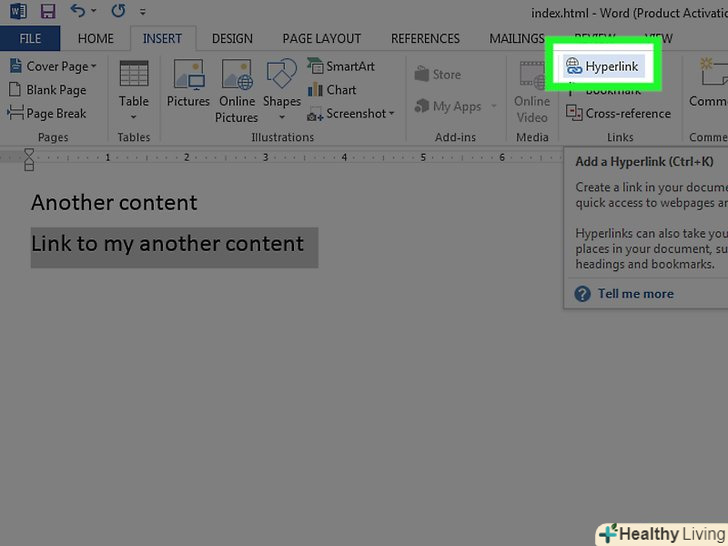
Task: Click the Save icon in quick access toolbar
Action: click(47, 12)
